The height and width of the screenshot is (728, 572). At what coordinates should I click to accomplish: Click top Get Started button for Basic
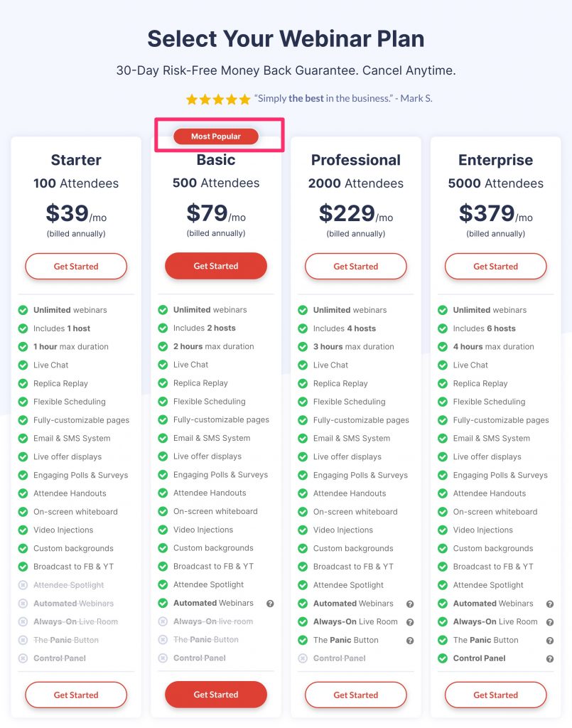(216, 266)
